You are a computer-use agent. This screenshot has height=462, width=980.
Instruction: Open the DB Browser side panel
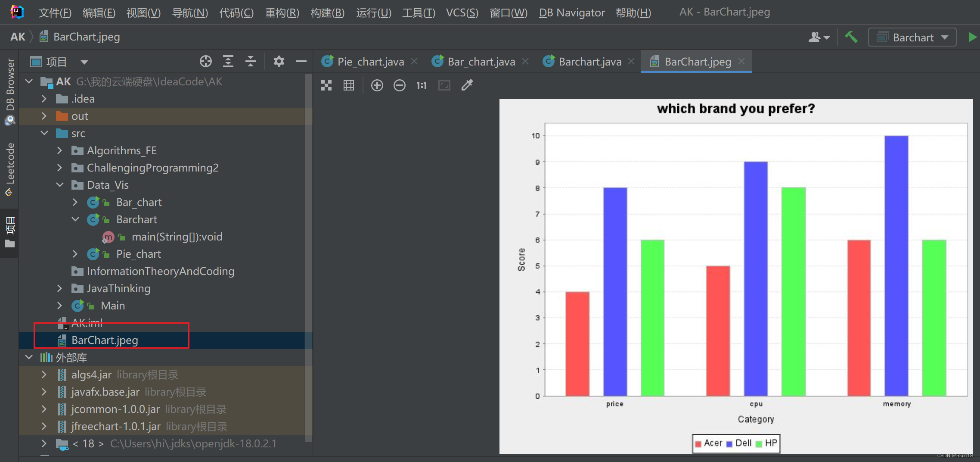pos(10,92)
